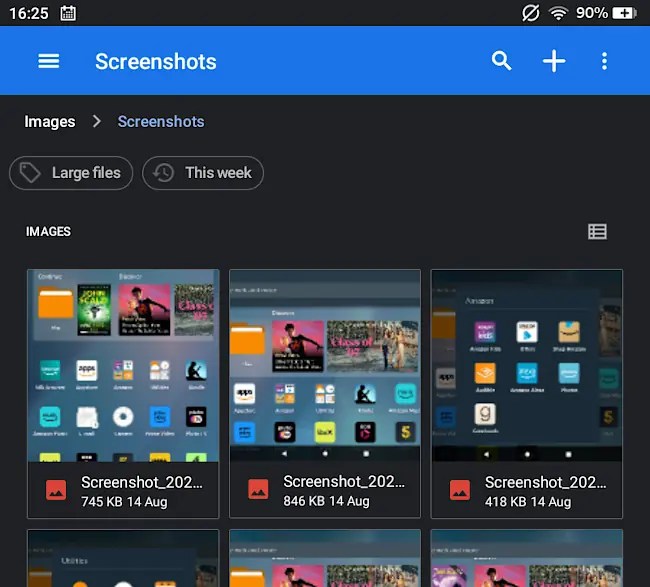Image resolution: width=650 pixels, height=587 pixels.
Task: Tap the do-not-disturb status icon
Action: pyautogui.click(x=531, y=13)
